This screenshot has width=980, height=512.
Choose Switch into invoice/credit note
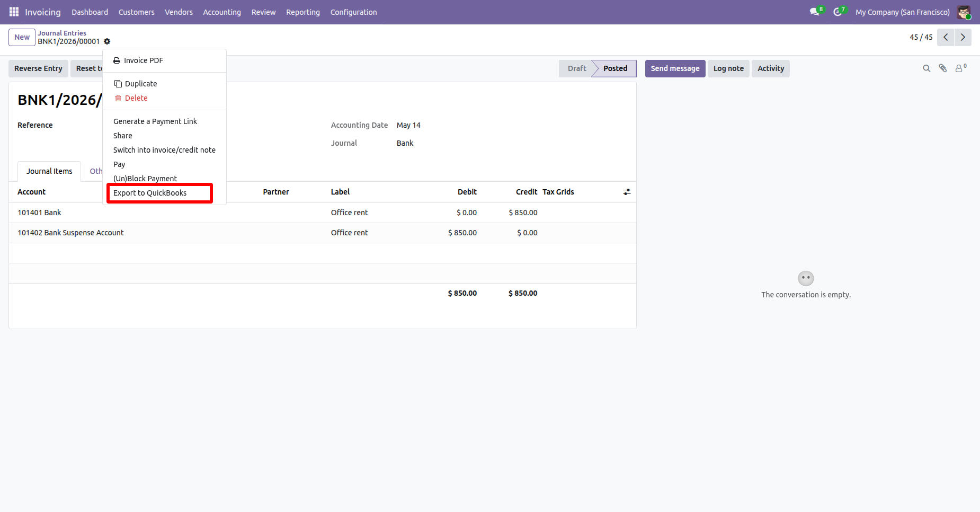click(x=164, y=150)
